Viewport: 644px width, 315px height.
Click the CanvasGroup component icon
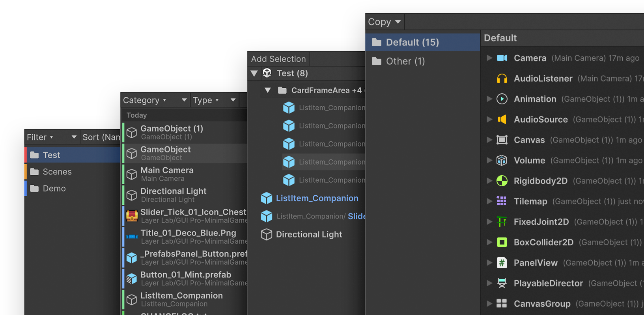pos(502,304)
